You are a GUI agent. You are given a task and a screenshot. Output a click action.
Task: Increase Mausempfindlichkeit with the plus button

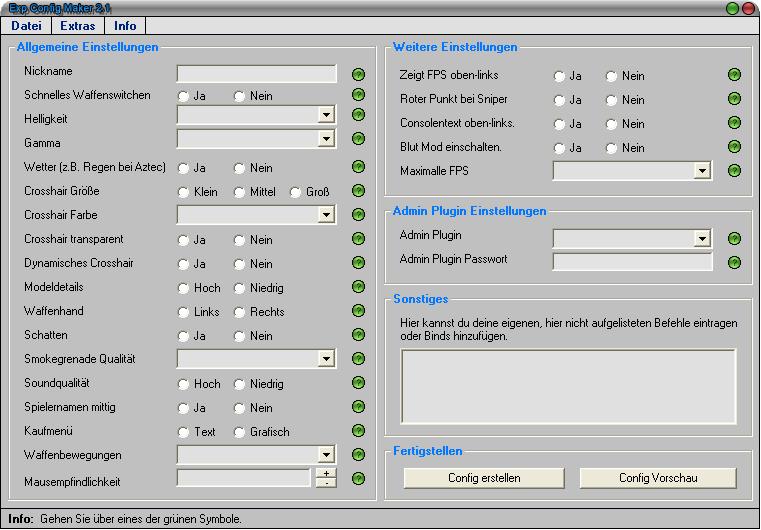(x=326, y=473)
